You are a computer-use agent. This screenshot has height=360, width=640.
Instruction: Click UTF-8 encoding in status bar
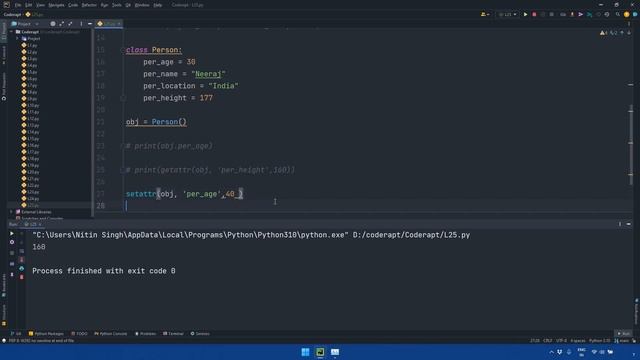point(562,340)
